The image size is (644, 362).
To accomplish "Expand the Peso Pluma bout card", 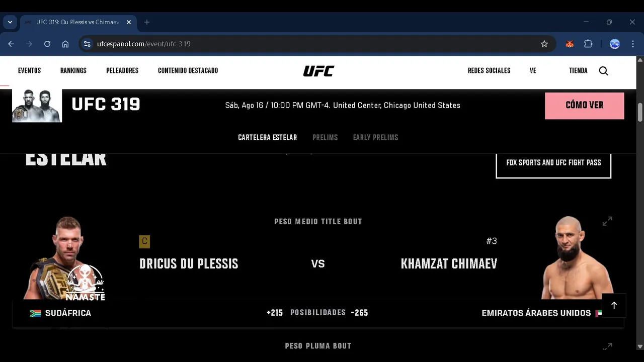I will [x=607, y=346].
